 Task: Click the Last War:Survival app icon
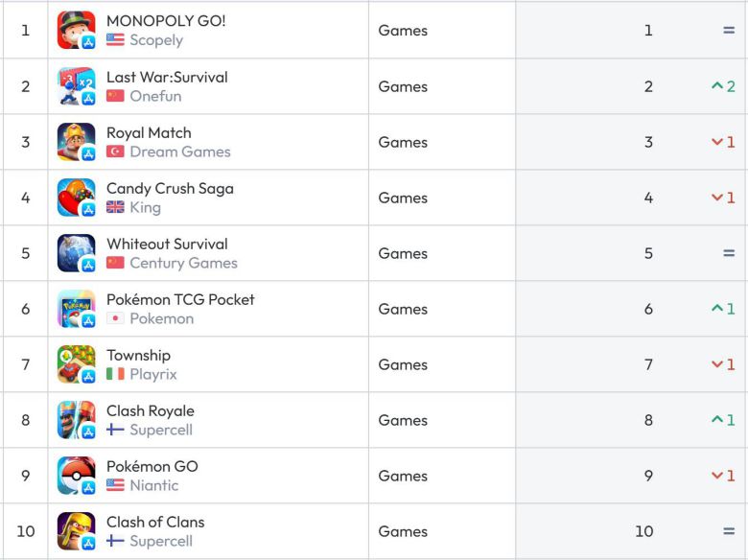tap(76, 86)
